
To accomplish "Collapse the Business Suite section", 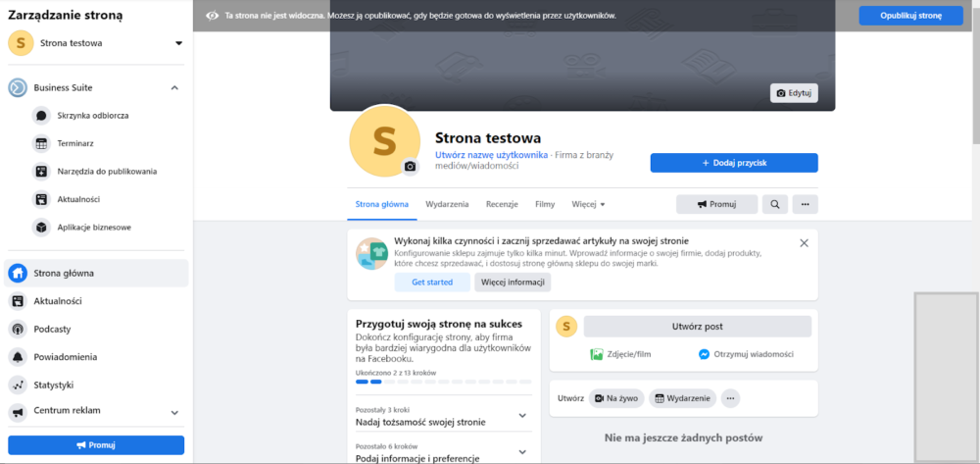I will (x=175, y=88).
